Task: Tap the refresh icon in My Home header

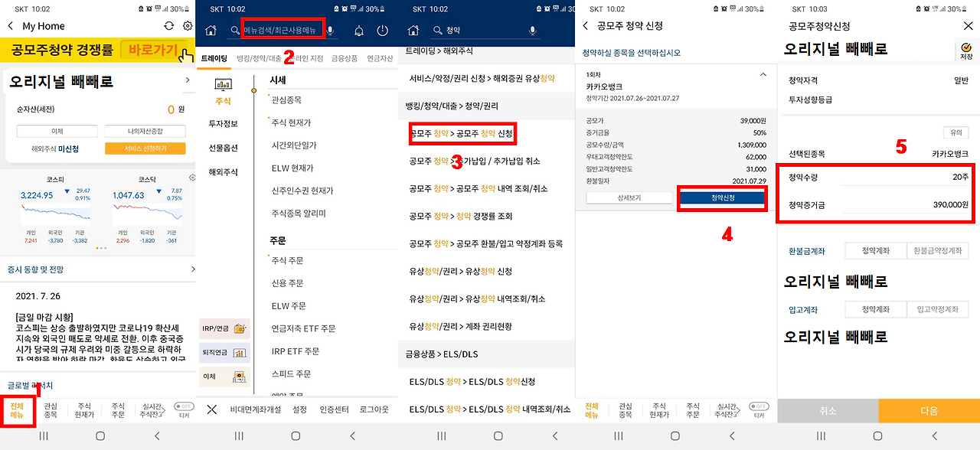Action: [169, 26]
